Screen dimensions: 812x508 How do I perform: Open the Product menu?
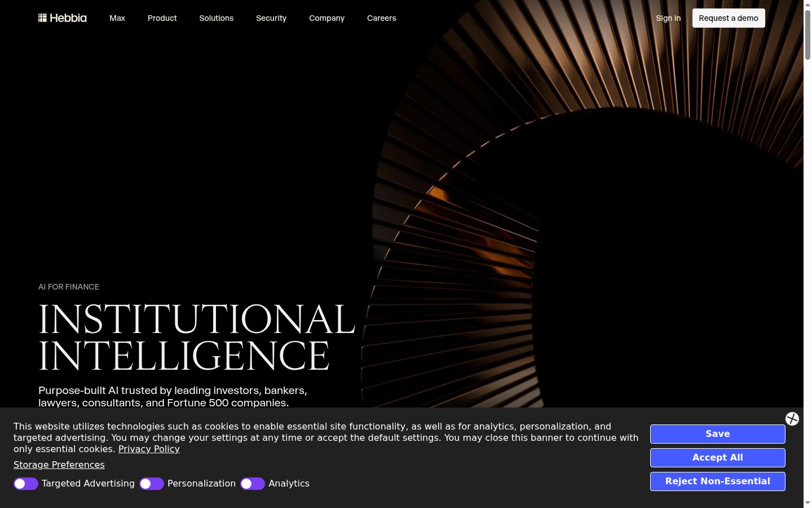click(162, 18)
